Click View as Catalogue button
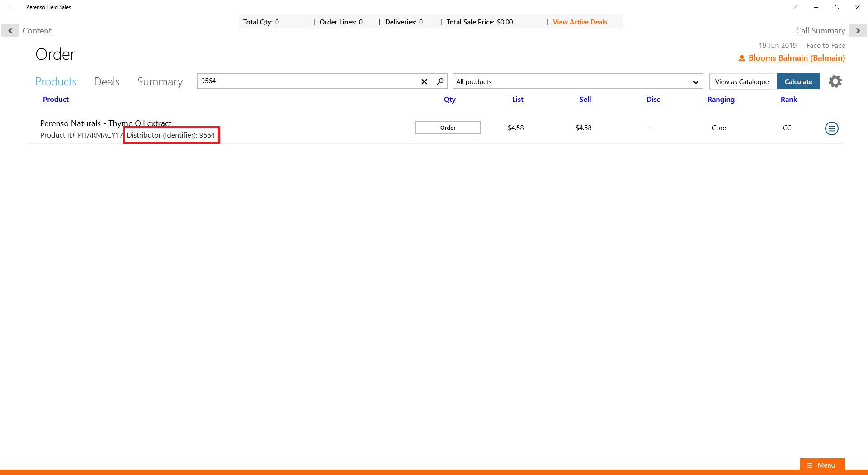Screen dimensions: 868x475 click(741, 81)
